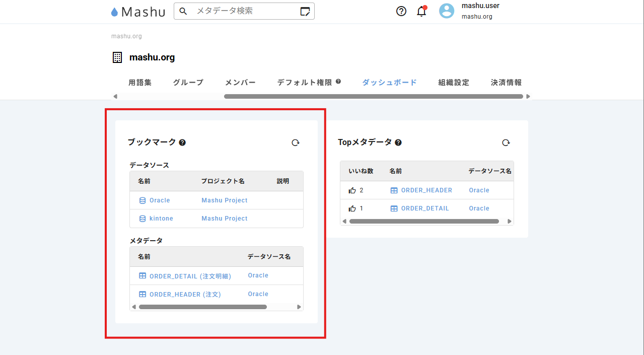Open the Oracle data source link
The height and width of the screenshot is (355, 644).
coord(160,200)
